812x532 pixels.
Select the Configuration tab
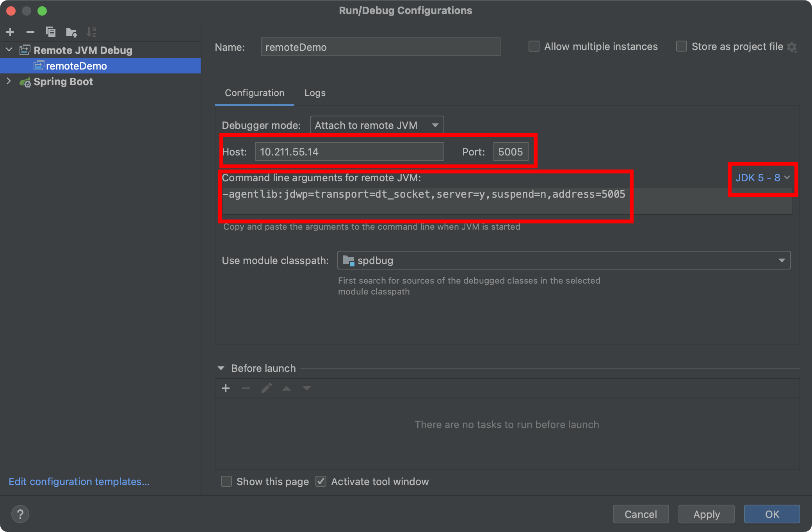[x=255, y=93]
